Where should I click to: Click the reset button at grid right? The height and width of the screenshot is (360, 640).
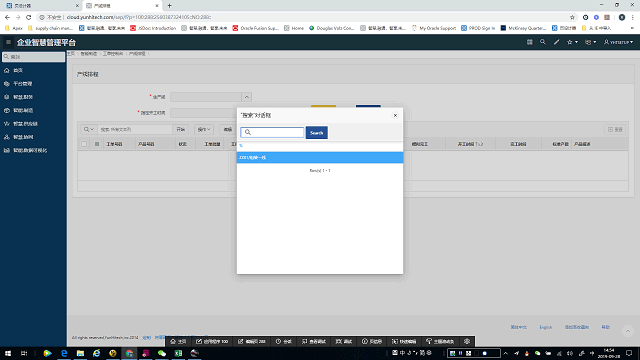[x=615, y=129]
